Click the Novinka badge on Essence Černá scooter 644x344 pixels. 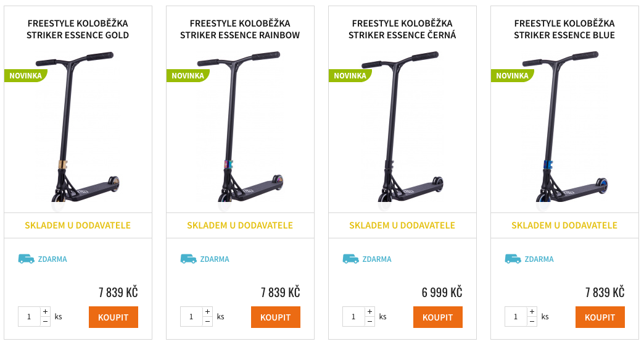click(350, 76)
